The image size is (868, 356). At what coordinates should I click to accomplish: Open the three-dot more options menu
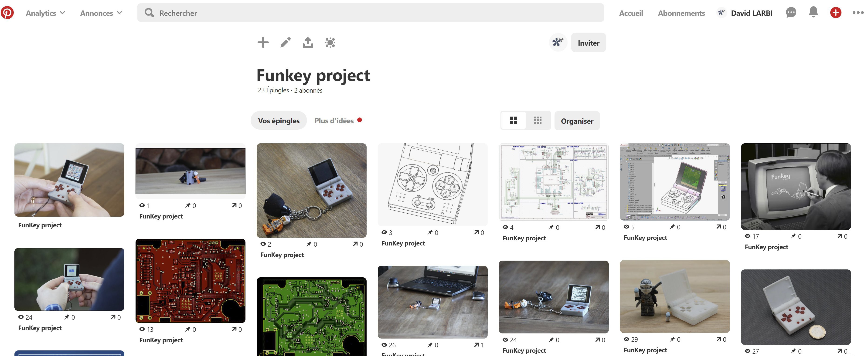[858, 13]
